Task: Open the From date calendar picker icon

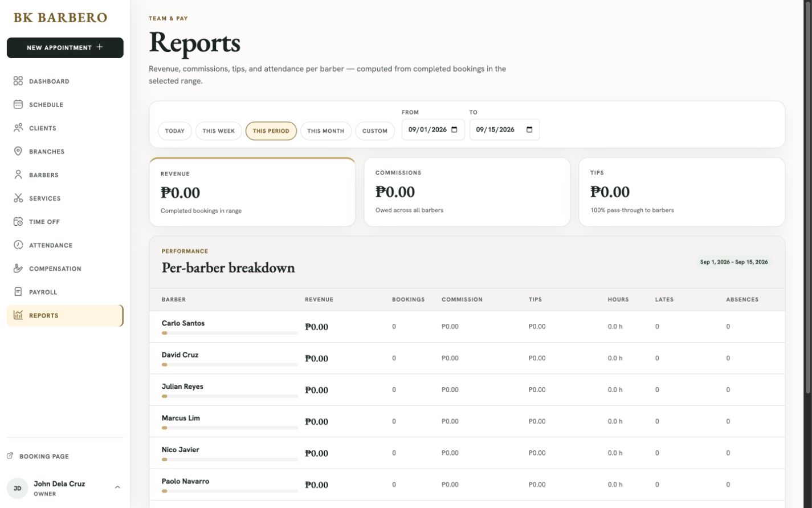Action: [454, 129]
